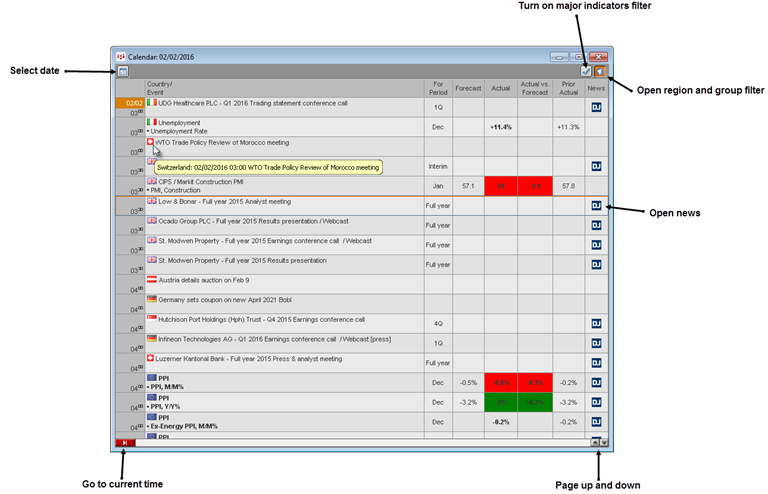Viewport: 768px width, 494px height.
Task: Page down using bottom-right arrow
Action: (x=603, y=442)
